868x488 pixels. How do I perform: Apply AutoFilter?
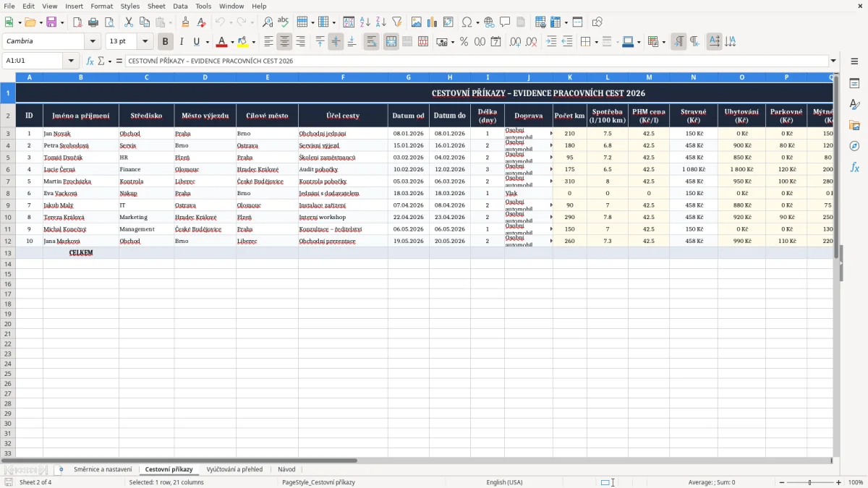[396, 22]
